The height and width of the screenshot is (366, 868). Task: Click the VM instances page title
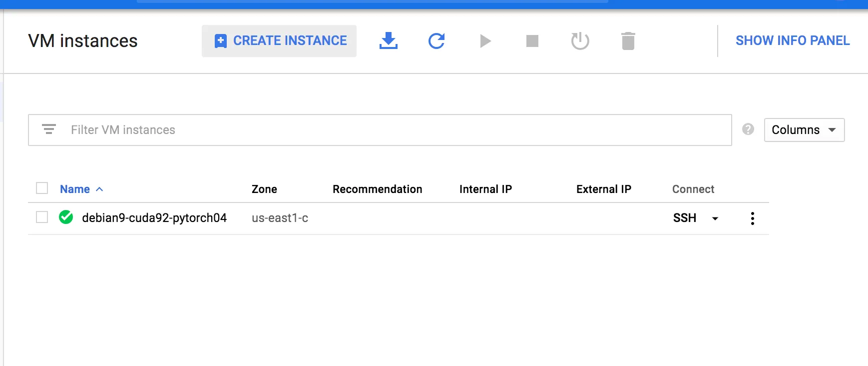pyautogui.click(x=83, y=41)
